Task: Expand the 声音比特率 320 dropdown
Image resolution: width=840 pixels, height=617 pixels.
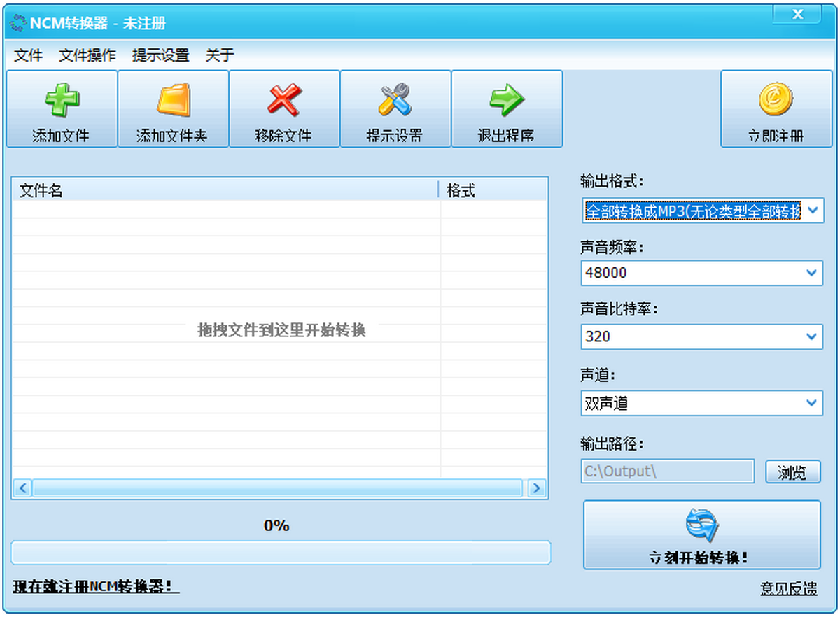Action: (812, 336)
